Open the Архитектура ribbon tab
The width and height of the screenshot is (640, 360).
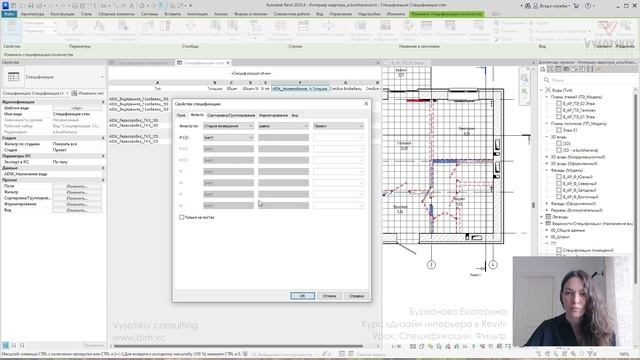click(x=32, y=14)
